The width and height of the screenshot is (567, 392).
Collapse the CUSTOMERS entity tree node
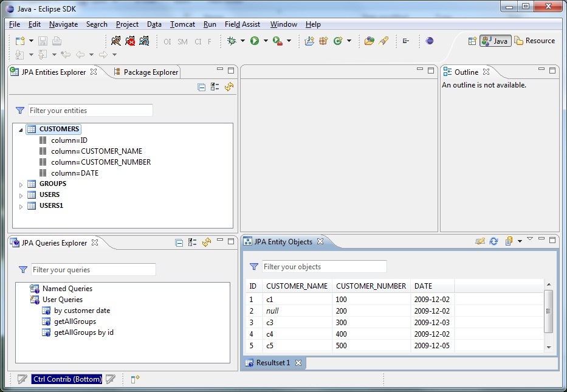[20, 129]
